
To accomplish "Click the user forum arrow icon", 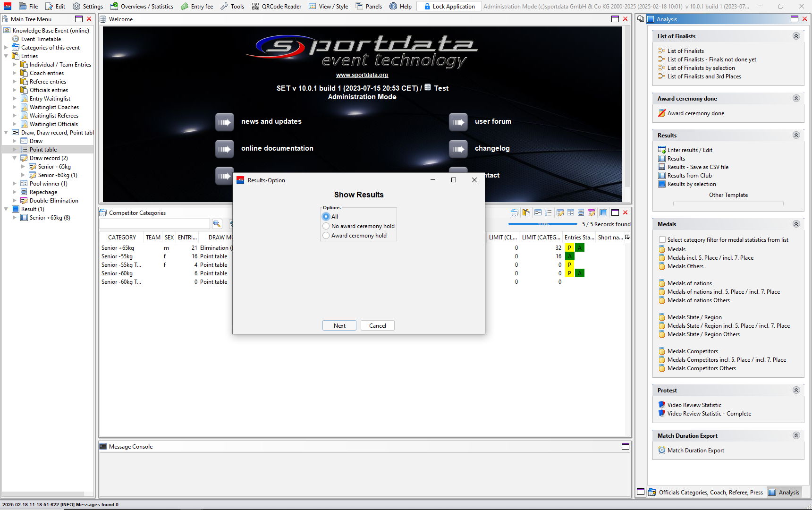I will (x=458, y=122).
